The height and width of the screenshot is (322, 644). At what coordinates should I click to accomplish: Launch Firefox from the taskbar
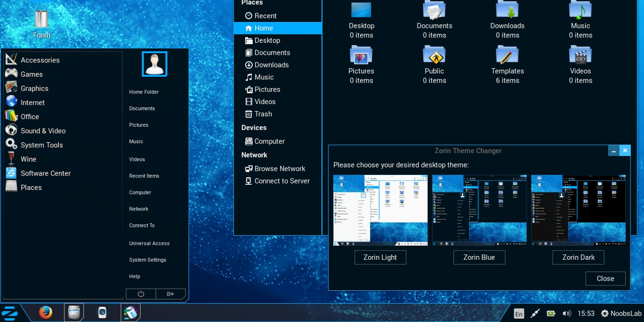coord(46,312)
